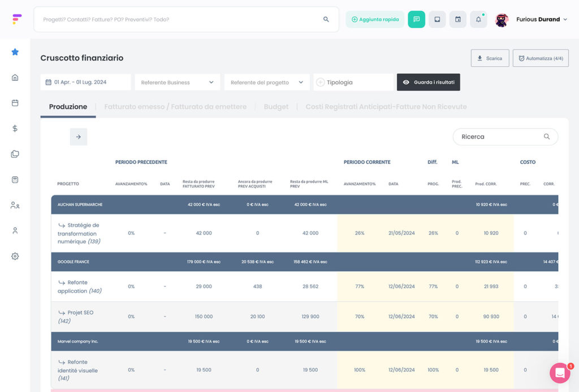Switch to Fatturato emesso / Fatturato da emettere tab
This screenshot has width=579, height=392.
coord(175,107)
